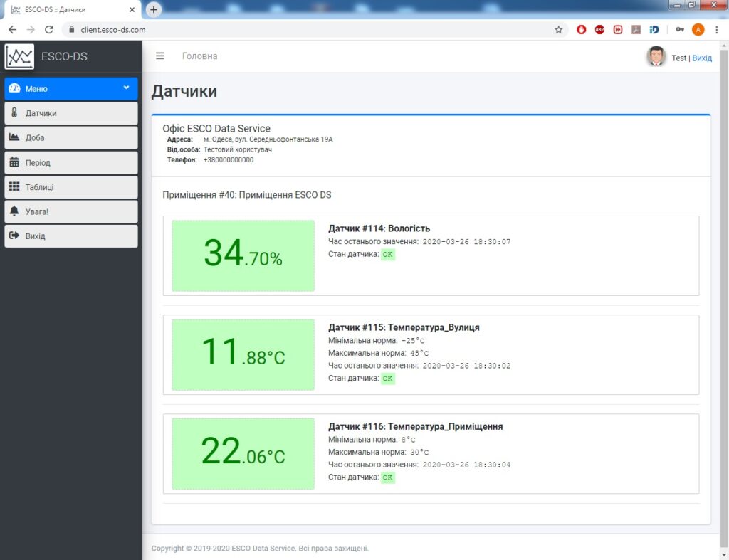Open the Датчики sidebar item

[71, 113]
